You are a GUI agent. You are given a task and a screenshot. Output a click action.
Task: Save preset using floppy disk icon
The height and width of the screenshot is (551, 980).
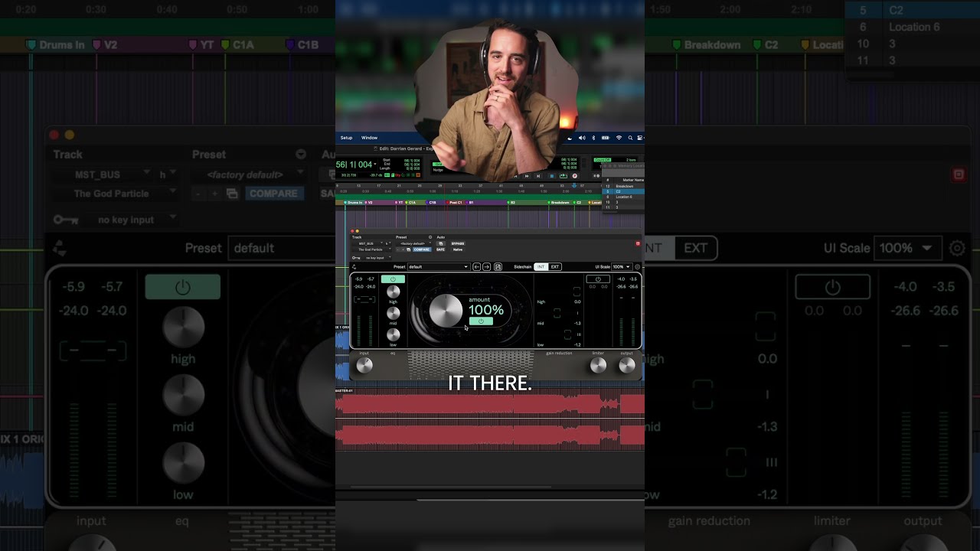[498, 267]
